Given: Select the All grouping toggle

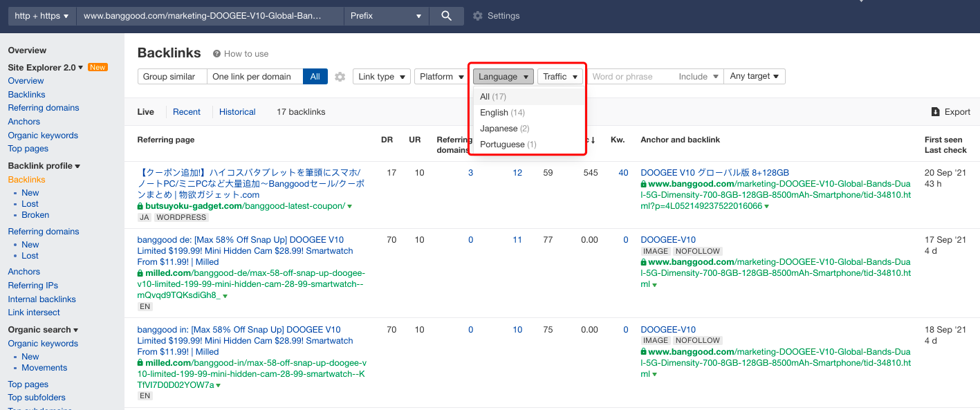Looking at the screenshot, I should (x=315, y=77).
